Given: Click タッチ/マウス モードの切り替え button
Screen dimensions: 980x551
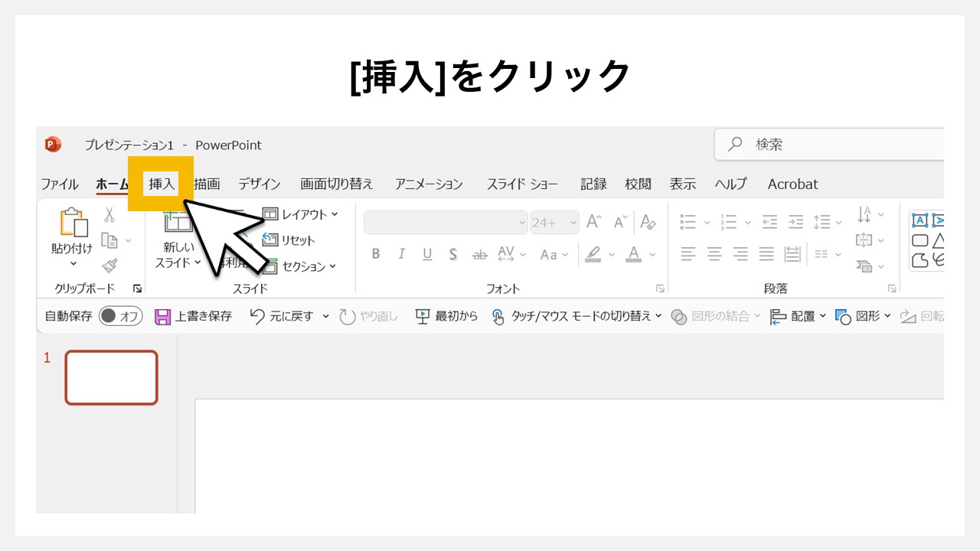Looking at the screenshot, I should pos(577,316).
